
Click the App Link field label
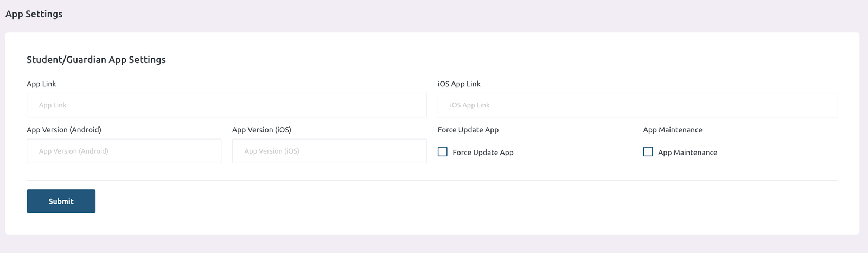41,84
